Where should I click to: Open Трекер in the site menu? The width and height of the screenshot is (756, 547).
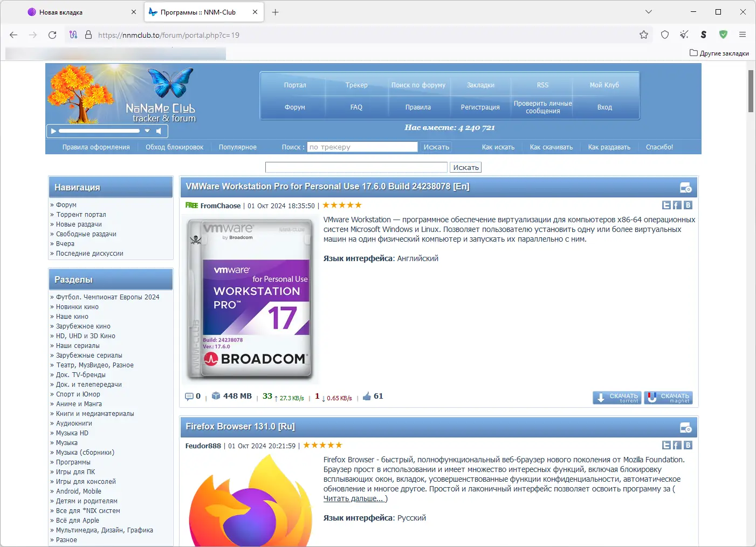click(x=356, y=85)
